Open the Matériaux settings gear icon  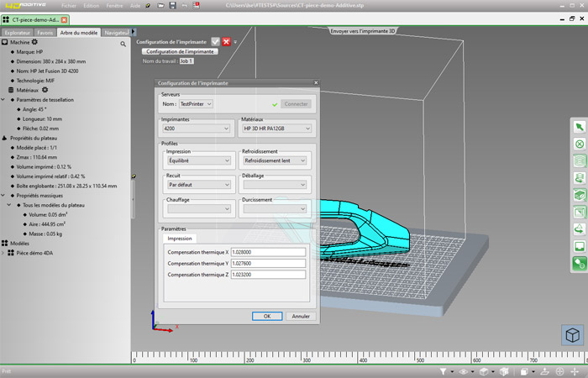tap(45, 90)
